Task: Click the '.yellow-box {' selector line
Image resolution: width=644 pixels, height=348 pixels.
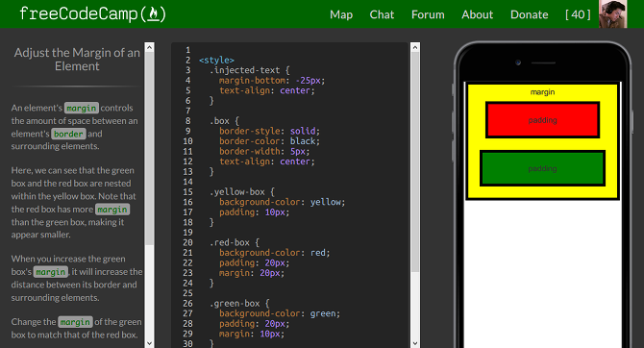Action: [x=242, y=192]
